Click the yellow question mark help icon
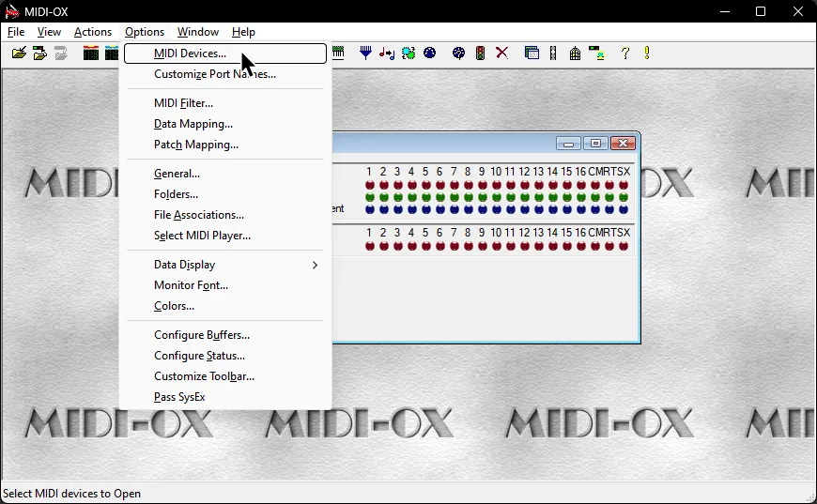817x504 pixels. point(625,53)
